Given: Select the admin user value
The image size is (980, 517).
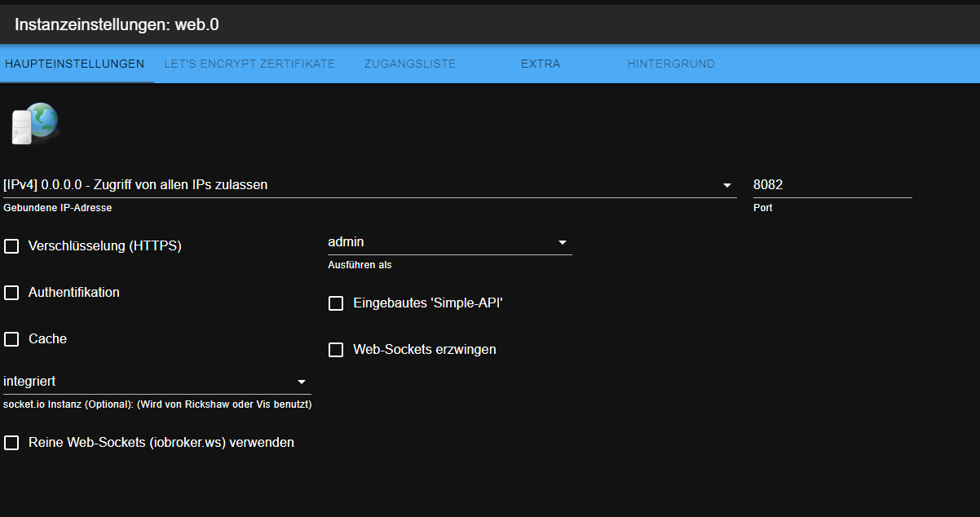Looking at the screenshot, I should pyautogui.click(x=346, y=242).
